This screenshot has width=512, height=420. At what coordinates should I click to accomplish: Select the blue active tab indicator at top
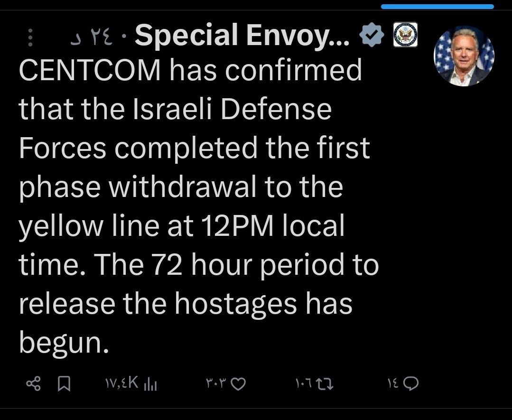[x=437, y=7]
